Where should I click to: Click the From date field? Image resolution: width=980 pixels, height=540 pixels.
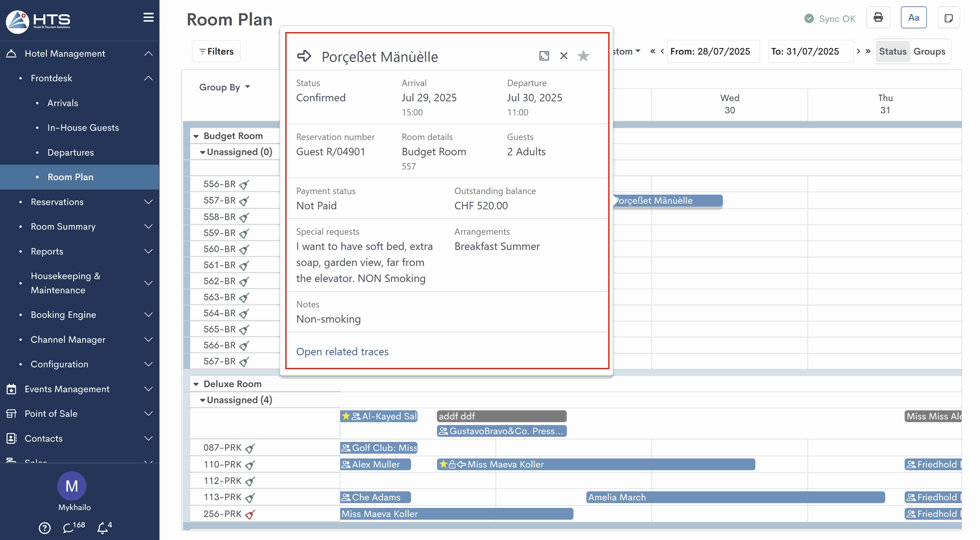point(713,52)
